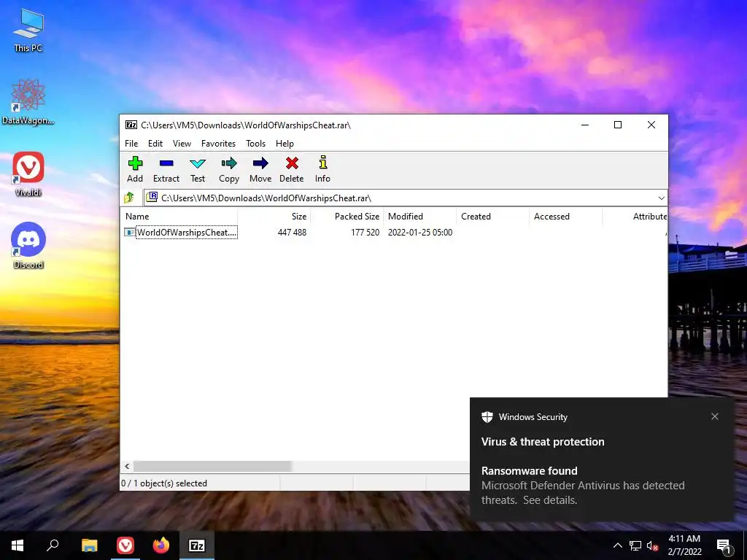Open the Tools menu
The image size is (747, 560).
click(x=255, y=144)
